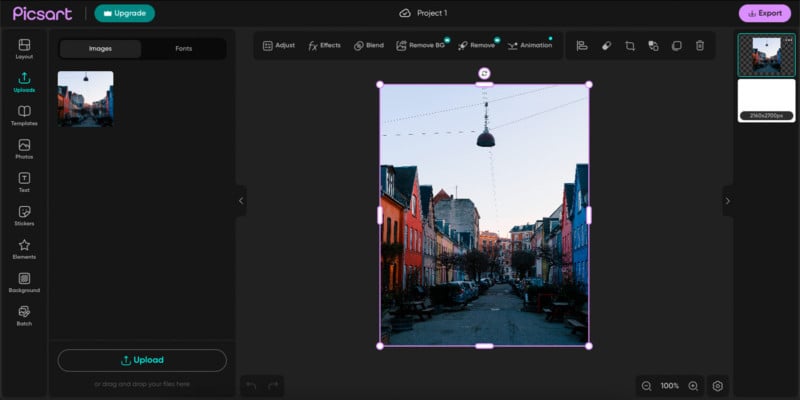This screenshot has height=400, width=800.
Task: Switch to the Images tab
Action: tap(100, 49)
